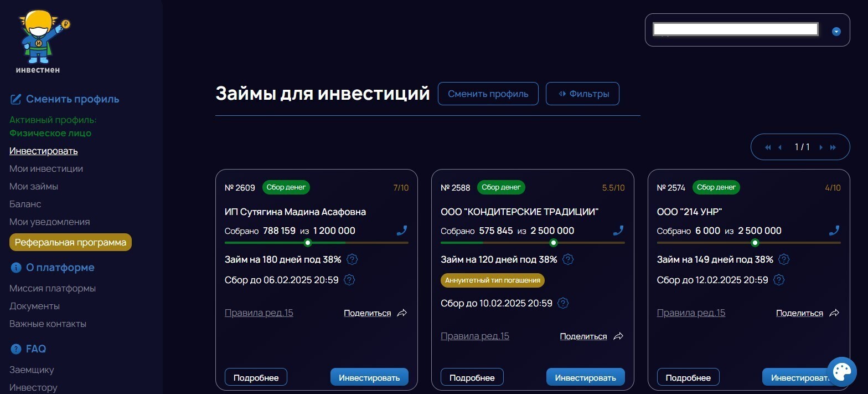Open Инвестировать in the sidebar
Screen dimensions: 868x394
(43, 151)
